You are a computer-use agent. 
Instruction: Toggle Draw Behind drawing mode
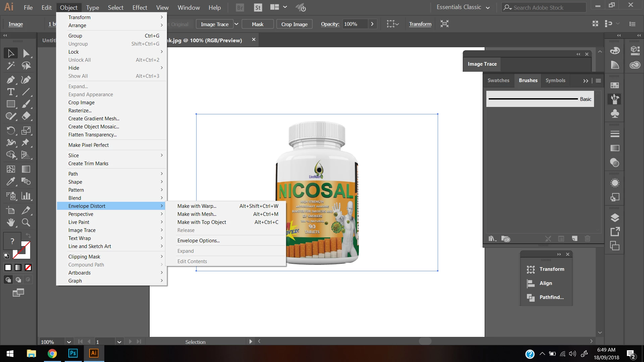[18, 280]
